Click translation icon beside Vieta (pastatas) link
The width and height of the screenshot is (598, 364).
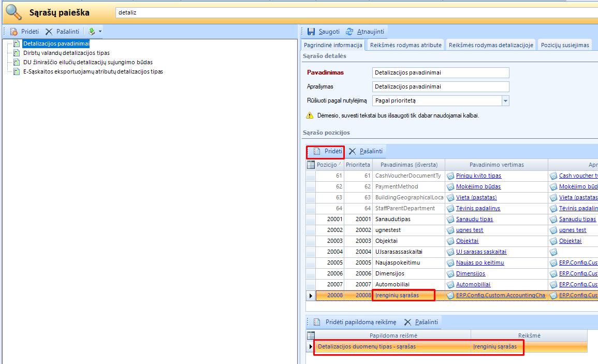coord(450,198)
